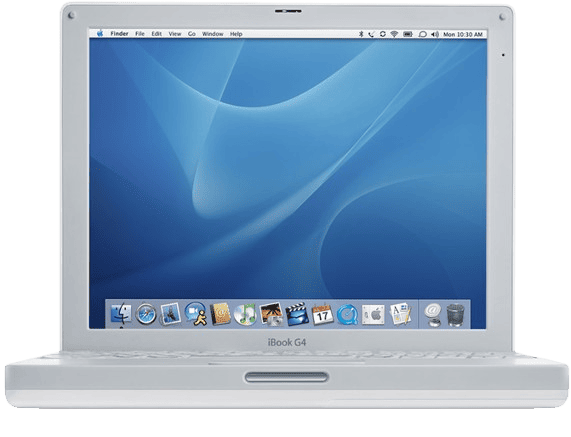Open the Finder menu
571x437 pixels.
point(119,34)
